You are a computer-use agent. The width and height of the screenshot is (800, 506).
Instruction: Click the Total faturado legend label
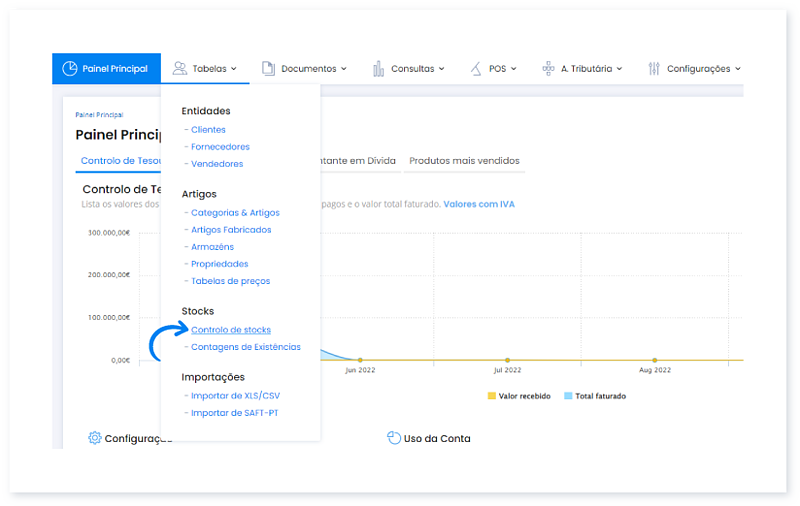click(x=601, y=396)
